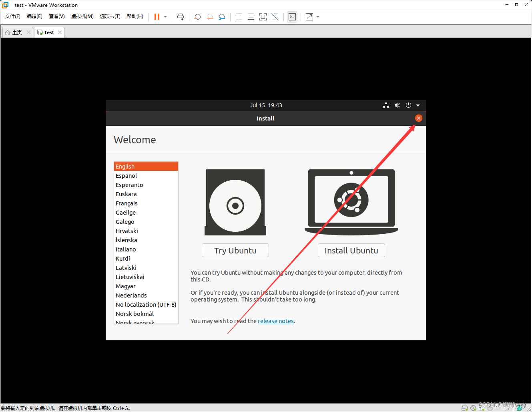Close the test tab
This screenshot has height=412, width=532.
pyautogui.click(x=60, y=32)
